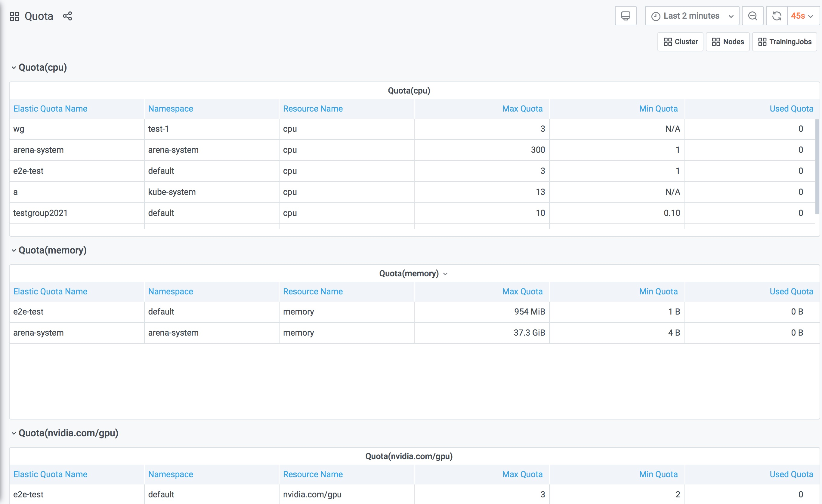822x504 pixels.
Task: Open the TrainingJobs dashboard link
Action: click(x=784, y=42)
